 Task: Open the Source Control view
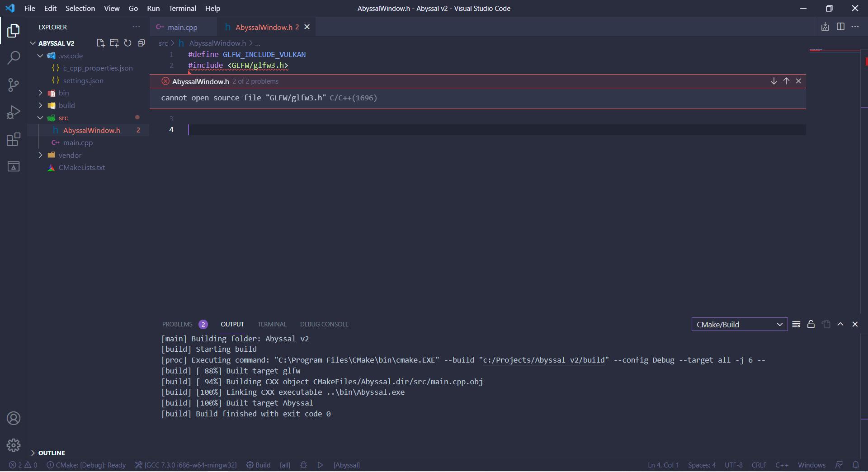point(14,85)
